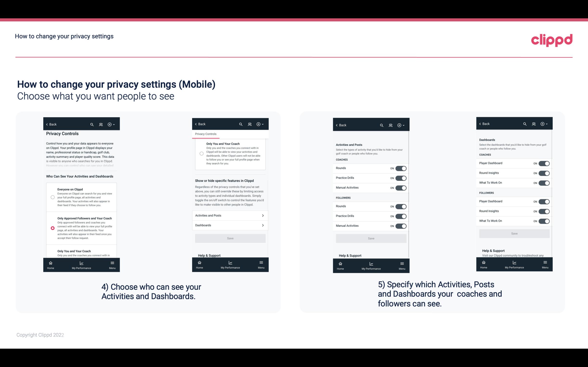Click the profile icon in top navigation

[x=101, y=124]
